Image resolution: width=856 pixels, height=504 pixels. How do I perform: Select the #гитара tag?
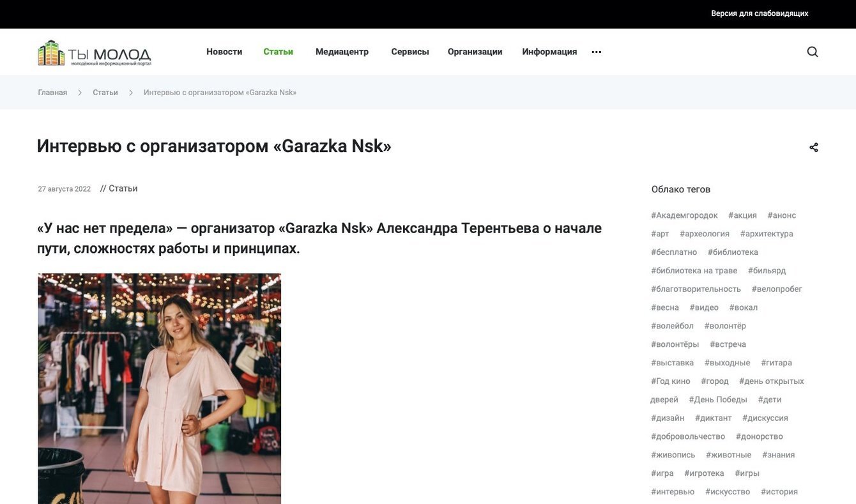(777, 363)
